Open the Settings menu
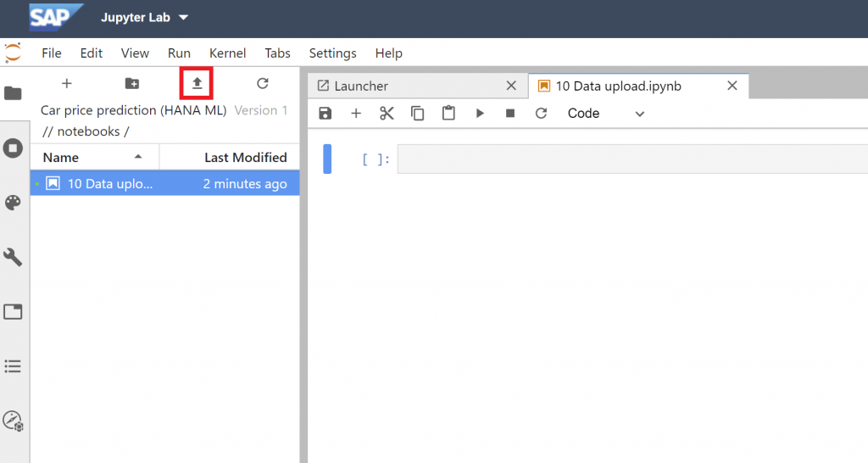 pos(332,53)
